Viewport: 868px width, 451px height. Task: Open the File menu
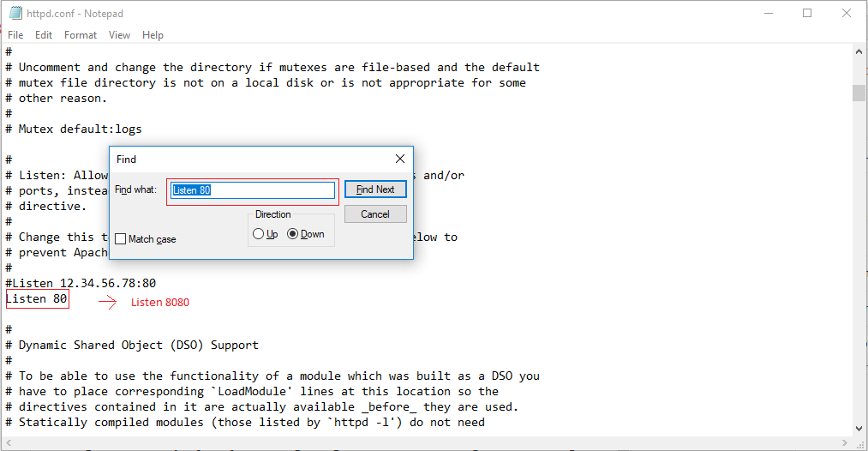pyautogui.click(x=15, y=35)
